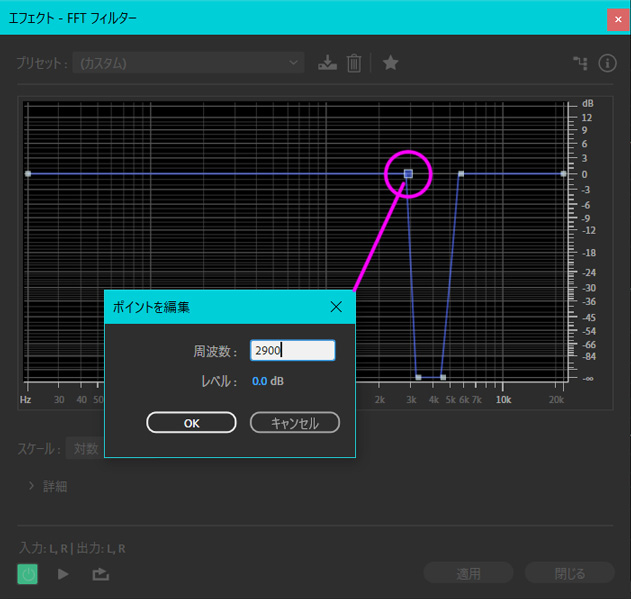This screenshot has width=631, height=599.
Task: Close the ポイントを編集 dialog with X
Action: point(336,307)
